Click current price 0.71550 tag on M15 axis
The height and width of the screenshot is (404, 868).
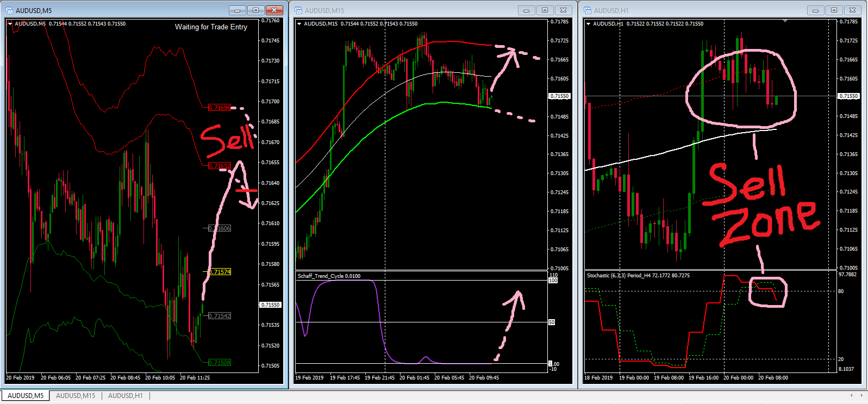559,96
